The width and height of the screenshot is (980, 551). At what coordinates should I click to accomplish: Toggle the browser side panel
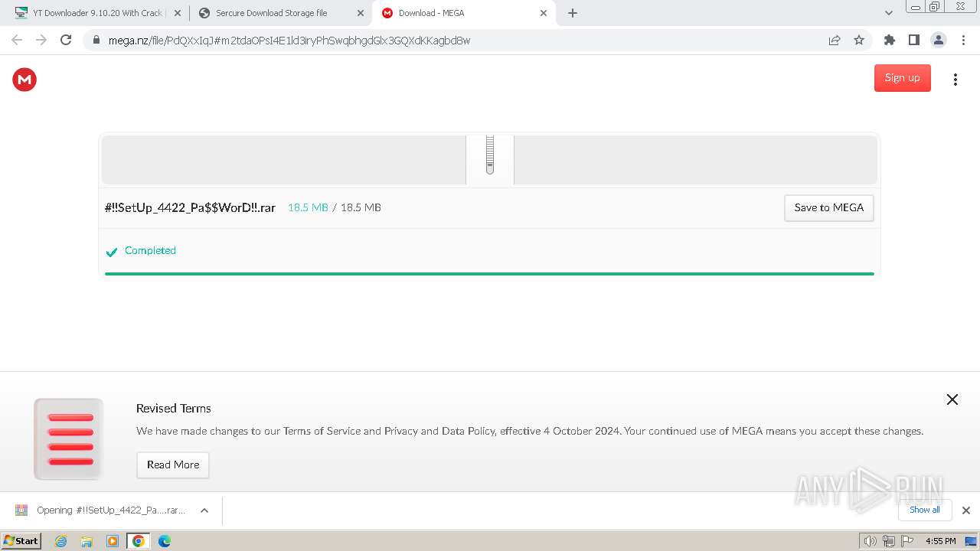(913, 40)
